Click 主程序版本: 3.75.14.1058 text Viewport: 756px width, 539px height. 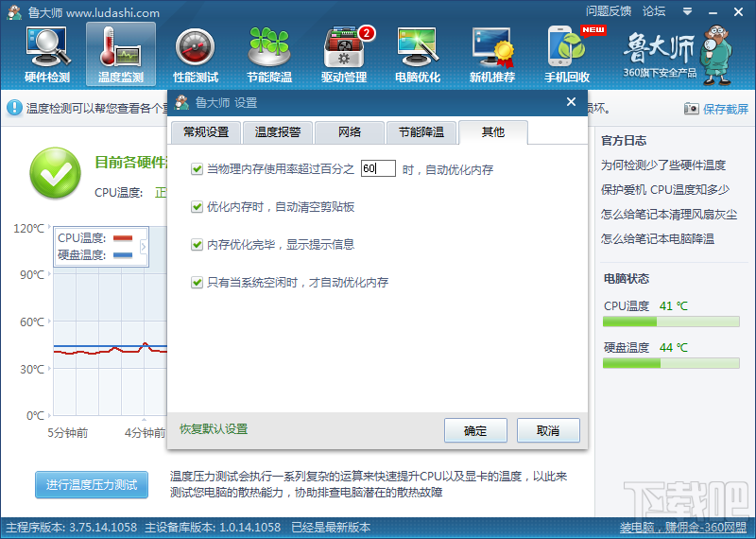pyautogui.click(x=72, y=528)
